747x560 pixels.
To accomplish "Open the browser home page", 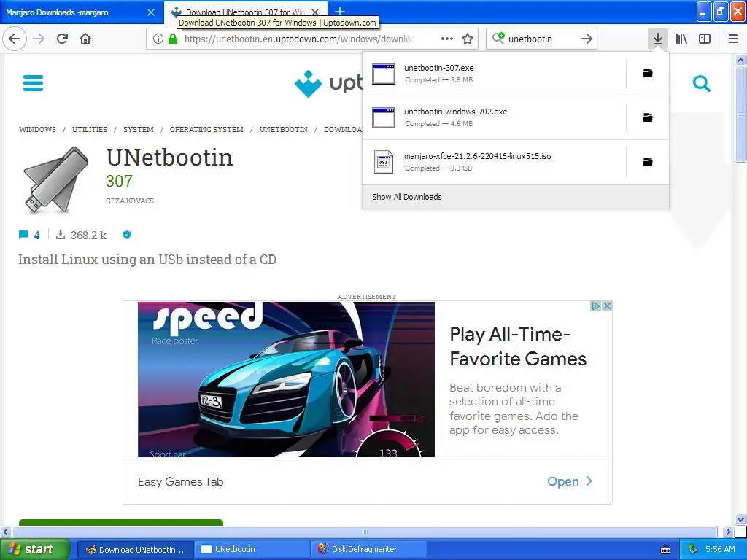I will coord(85,39).
